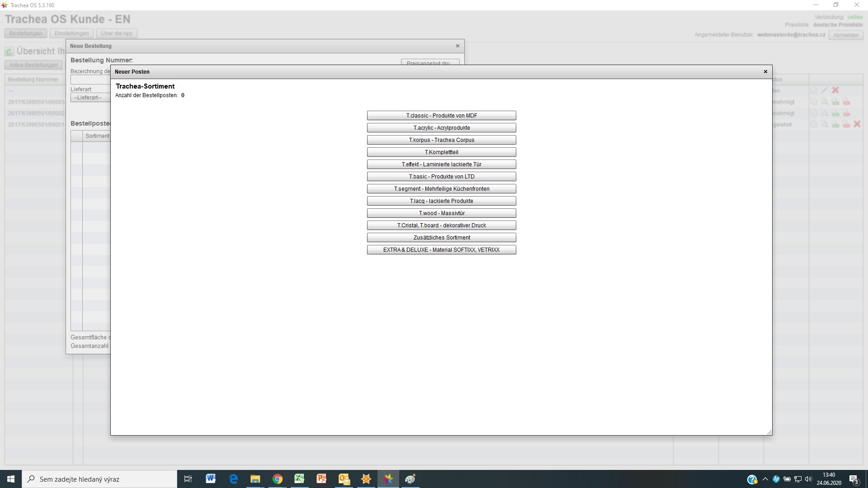Click the Aktive Bestellungen tab button

click(x=33, y=65)
